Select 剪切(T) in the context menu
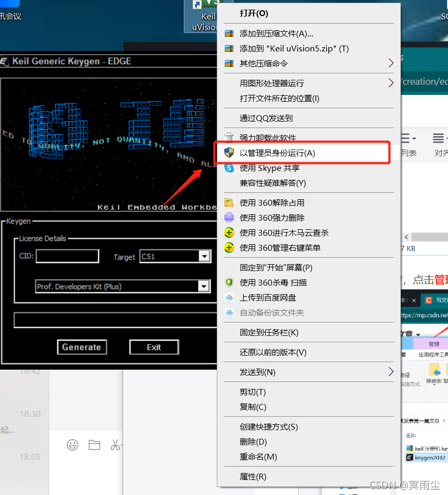This screenshot has width=448, height=495. tap(309, 392)
